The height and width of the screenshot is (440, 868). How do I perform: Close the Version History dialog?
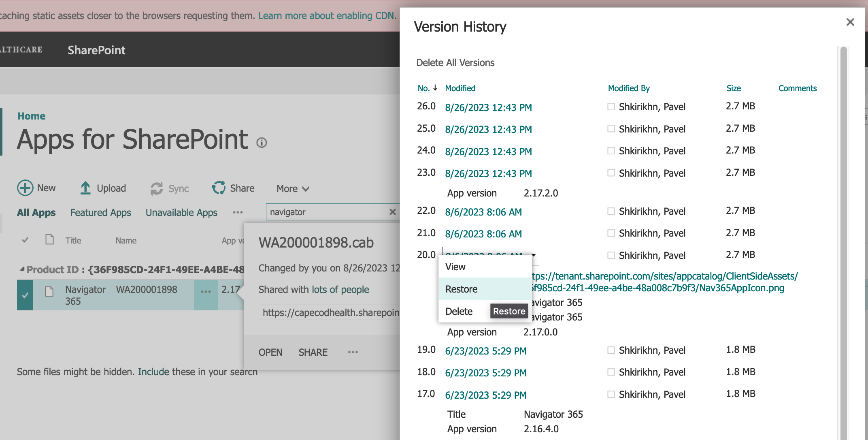coord(850,22)
